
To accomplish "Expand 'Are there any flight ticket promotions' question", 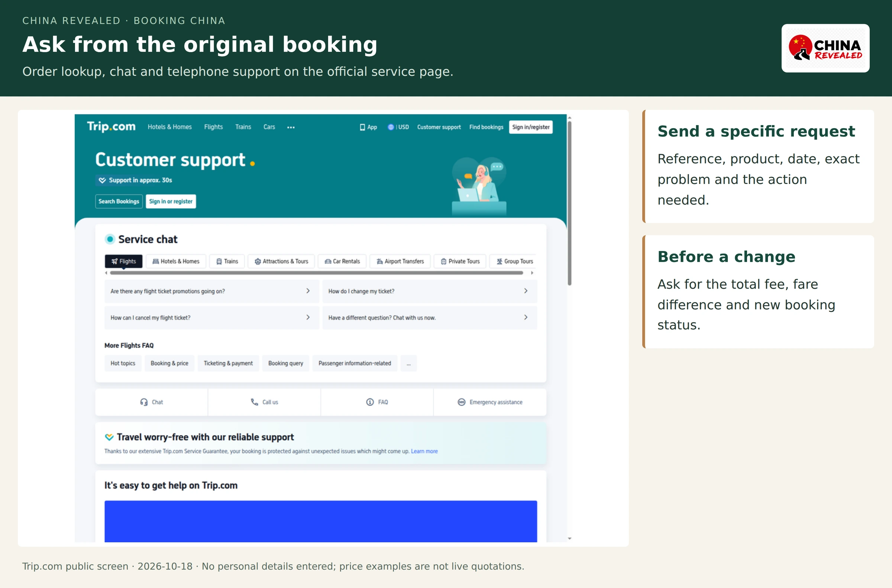I will tap(212, 291).
